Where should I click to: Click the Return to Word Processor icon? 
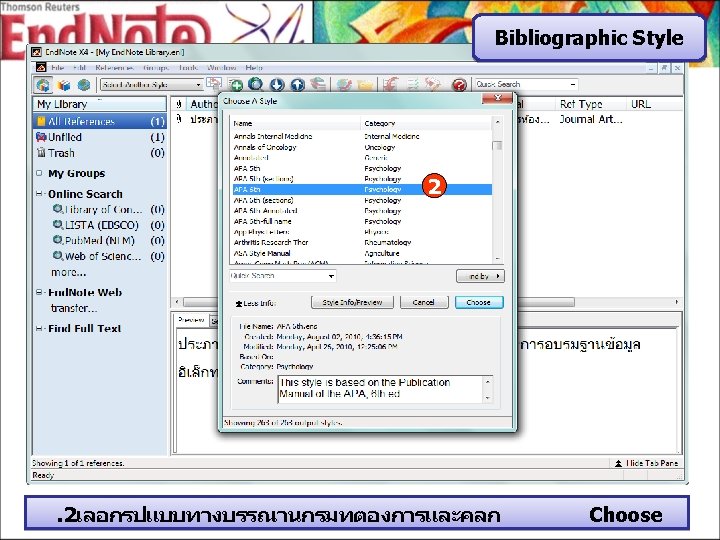pyautogui.click(x=433, y=84)
